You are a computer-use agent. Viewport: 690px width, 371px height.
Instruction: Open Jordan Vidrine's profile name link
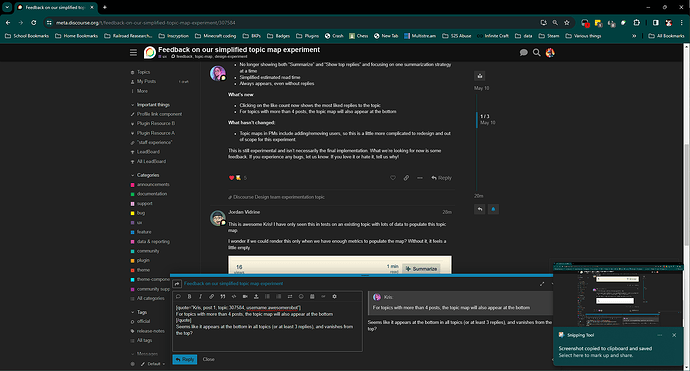pos(244,212)
